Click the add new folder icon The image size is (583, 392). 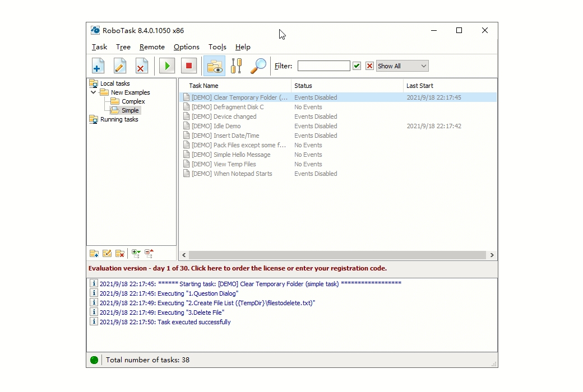[94, 254]
